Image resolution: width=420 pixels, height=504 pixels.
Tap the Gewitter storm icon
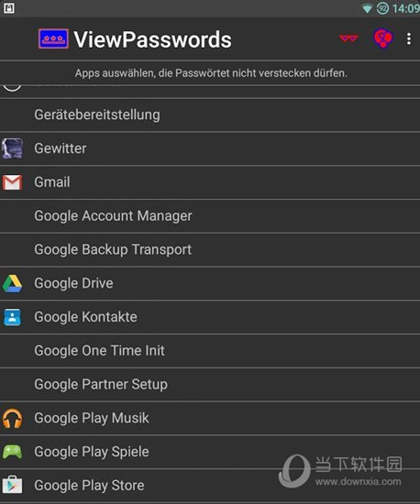(12, 148)
